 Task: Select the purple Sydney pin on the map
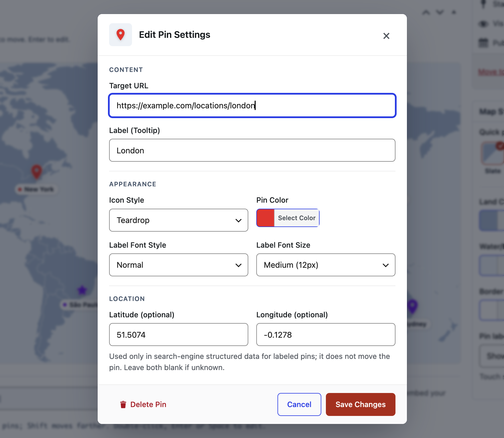click(412, 306)
